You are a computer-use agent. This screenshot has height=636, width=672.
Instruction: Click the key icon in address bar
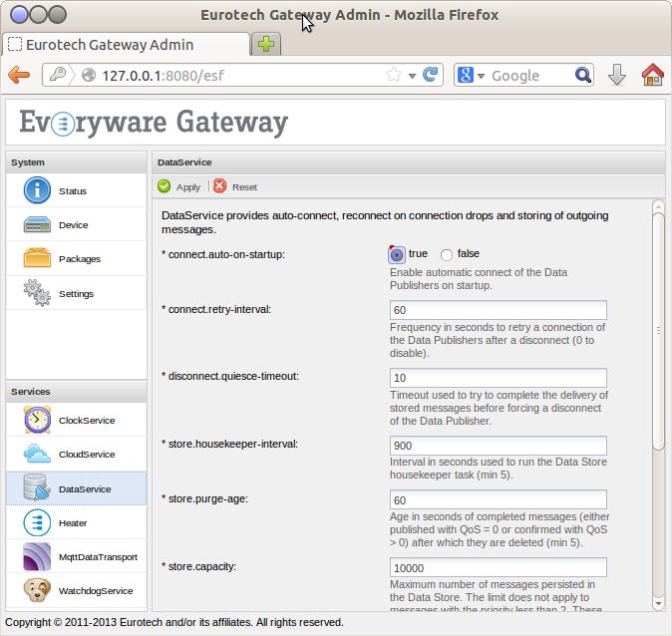tap(58, 75)
